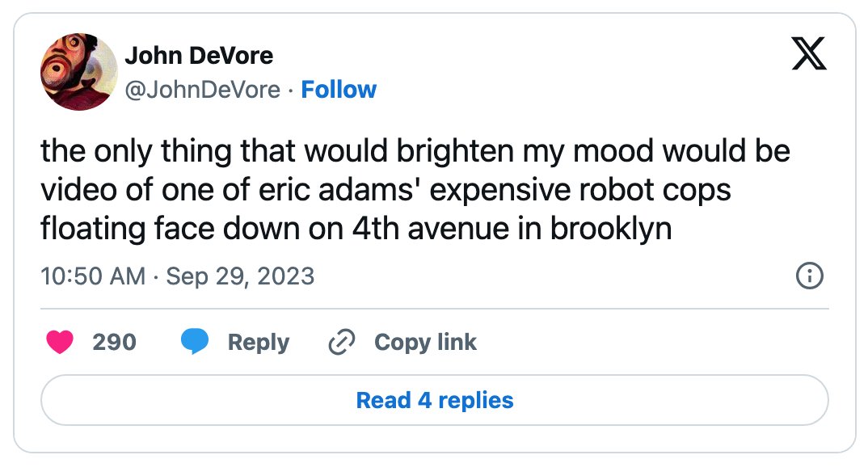The image size is (868, 476).
Task: Click the 290 likes count
Action: [114, 342]
